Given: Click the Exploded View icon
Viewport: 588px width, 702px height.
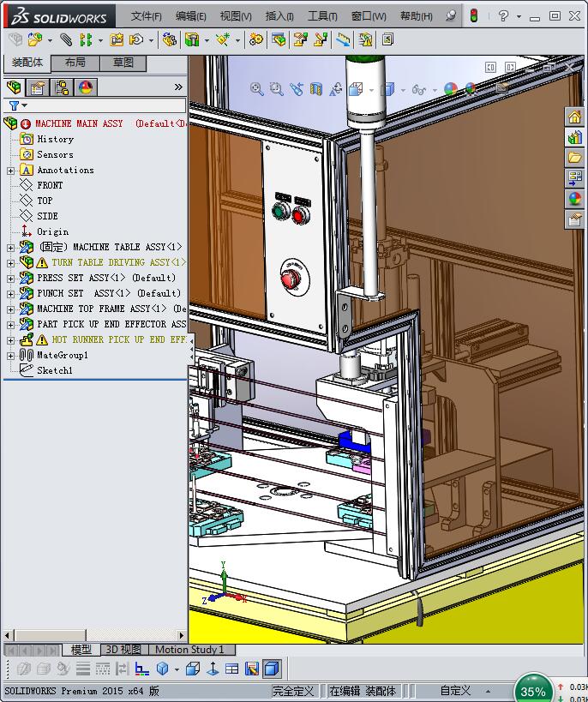Looking at the screenshot, I should 301,39.
